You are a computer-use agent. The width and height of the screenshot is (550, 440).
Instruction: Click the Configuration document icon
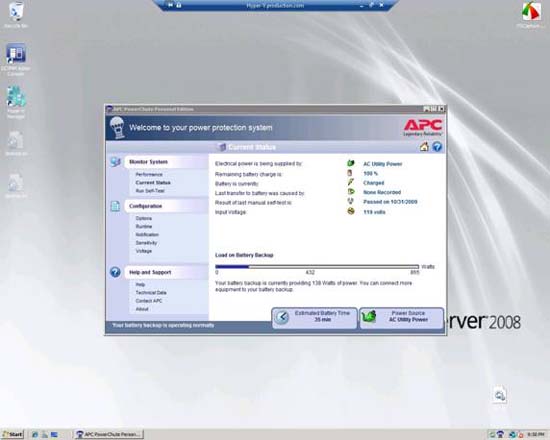[x=115, y=206]
